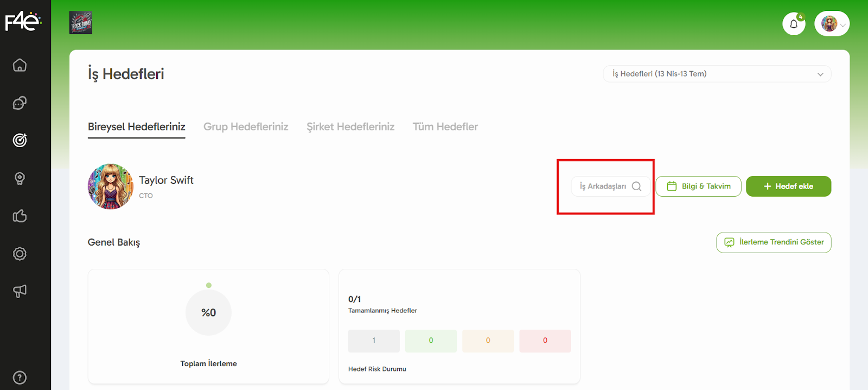Click the badge-shaped sidebar icon
Image resolution: width=868 pixels, height=390 pixels.
pos(20,254)
